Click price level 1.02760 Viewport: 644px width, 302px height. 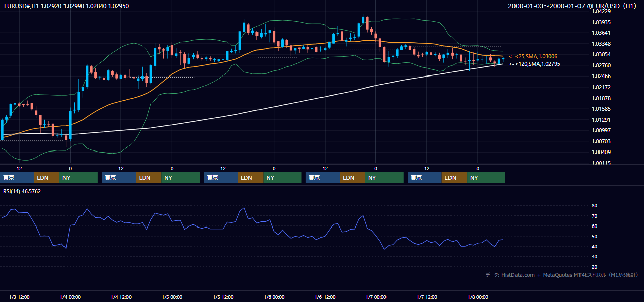tap(602, 65)
